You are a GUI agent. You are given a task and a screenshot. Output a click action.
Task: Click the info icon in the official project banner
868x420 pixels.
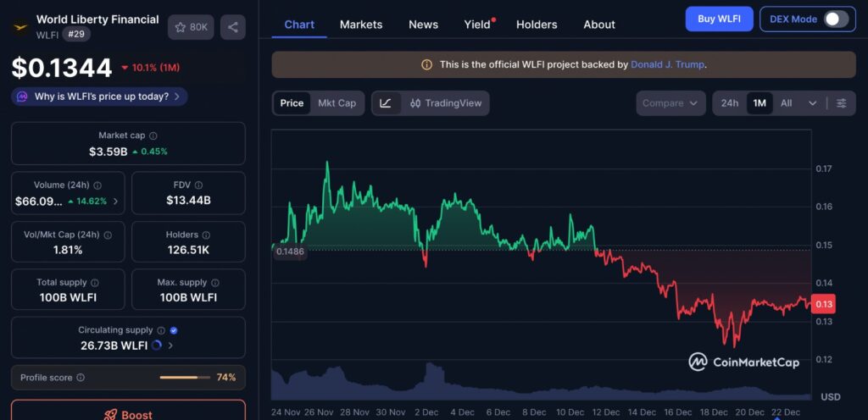[x=426, y=64]
